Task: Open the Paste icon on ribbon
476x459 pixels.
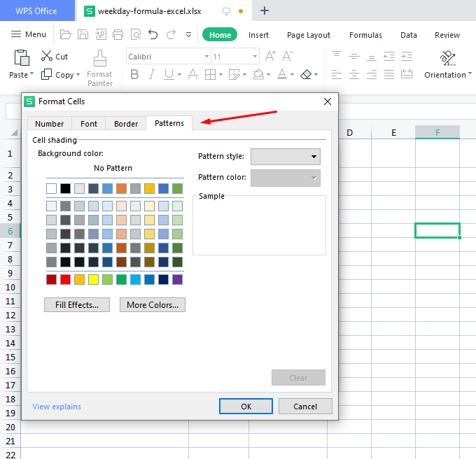Action: 22,59
